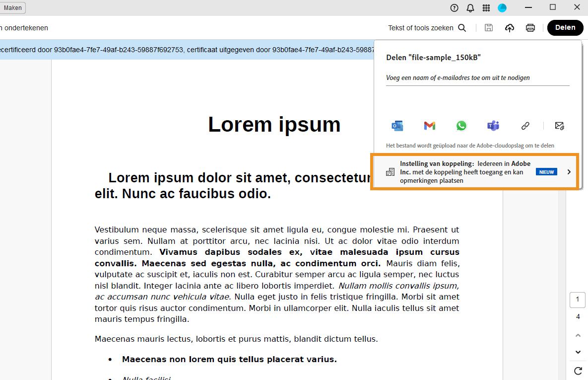588x380 pixels.
Task: Print the document
Action: (x=530, y=28)
